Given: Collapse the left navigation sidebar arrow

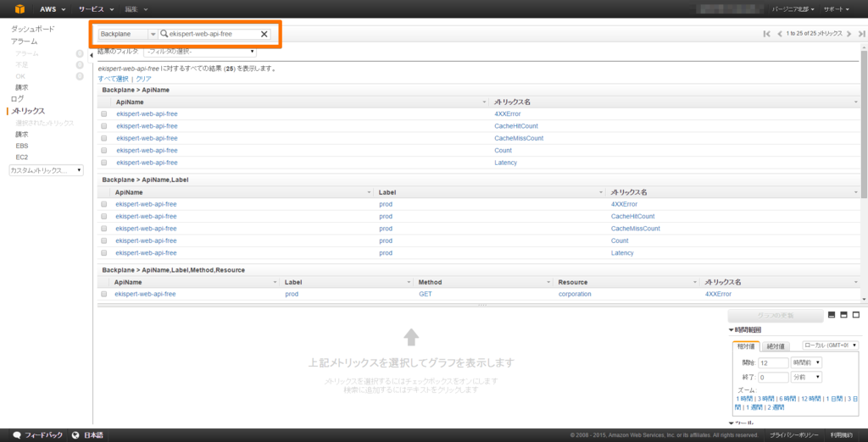Looking at the screenshot, I should 92,54.
